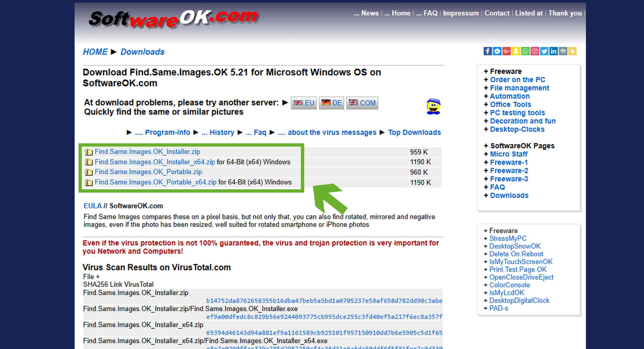The width and height of the screenshot is (644, 349).
Task: Click the yellow star favorite icon
Action: pyautogui.click(x=572, y=51)
